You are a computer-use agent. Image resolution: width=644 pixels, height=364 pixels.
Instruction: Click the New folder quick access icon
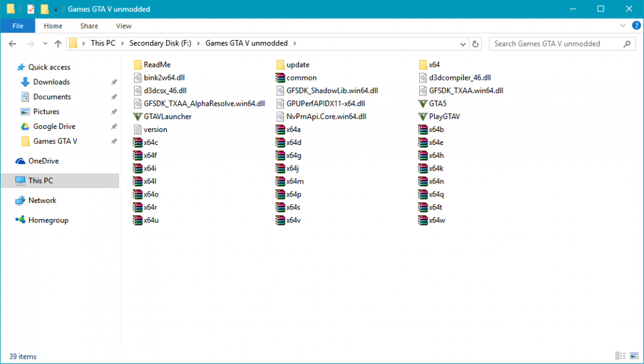click(44, 8)
